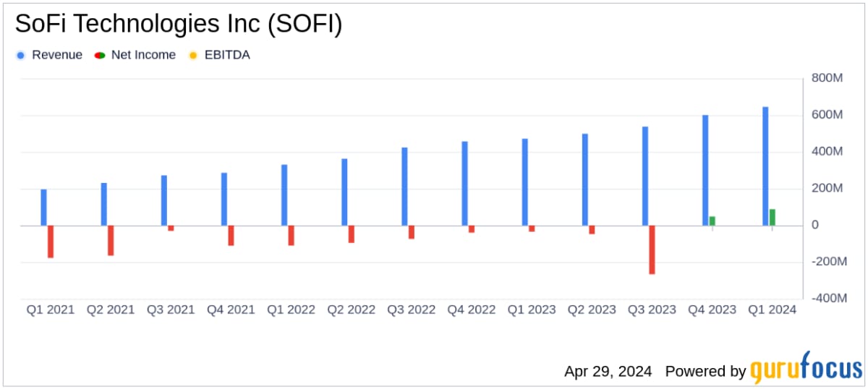Click the 800M y-axis value

coord(829,79)
